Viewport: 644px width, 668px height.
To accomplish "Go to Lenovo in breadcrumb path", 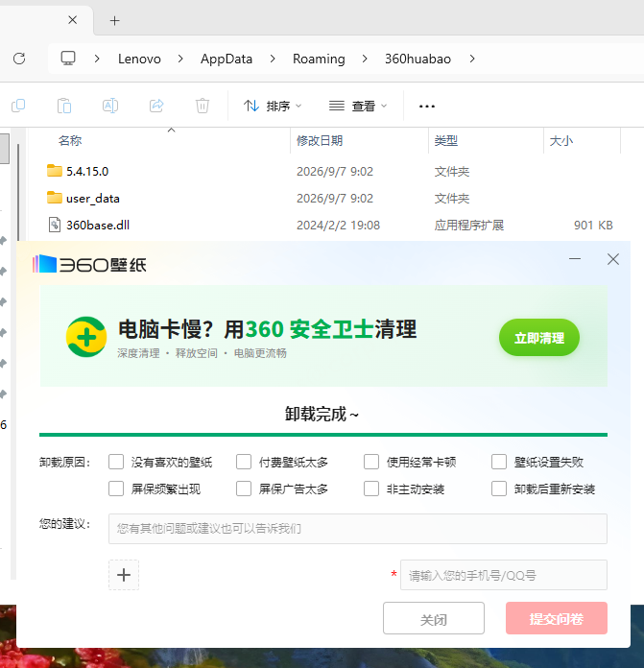I will [139, 59].
